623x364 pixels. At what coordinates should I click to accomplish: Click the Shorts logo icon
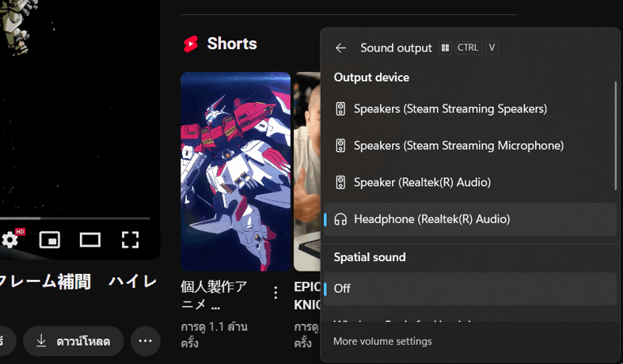(x=191, y=44)
